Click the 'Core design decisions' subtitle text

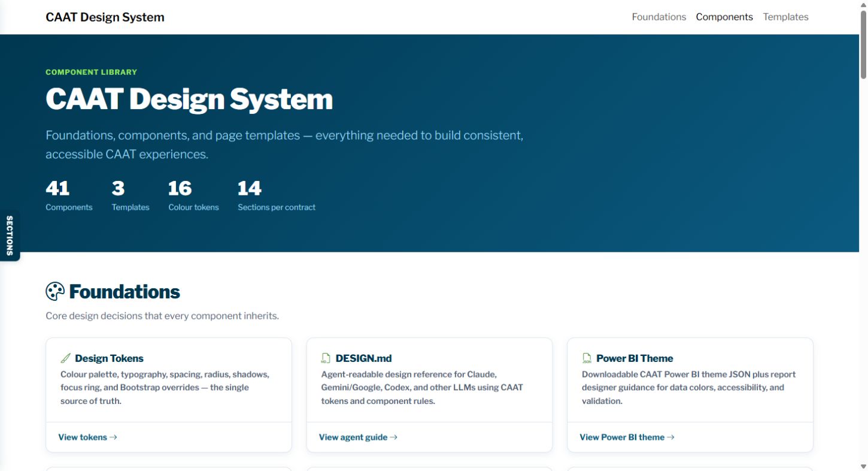coord(162,316)
